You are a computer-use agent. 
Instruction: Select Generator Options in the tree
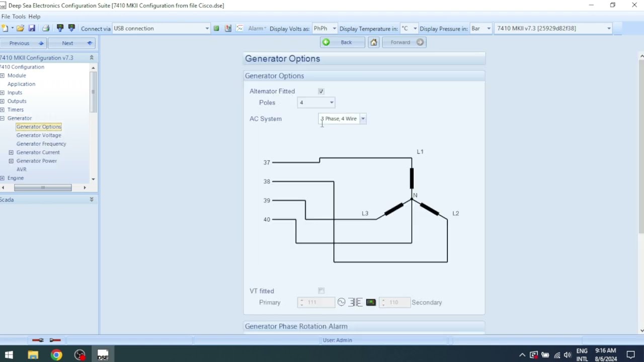pos(39,127)
